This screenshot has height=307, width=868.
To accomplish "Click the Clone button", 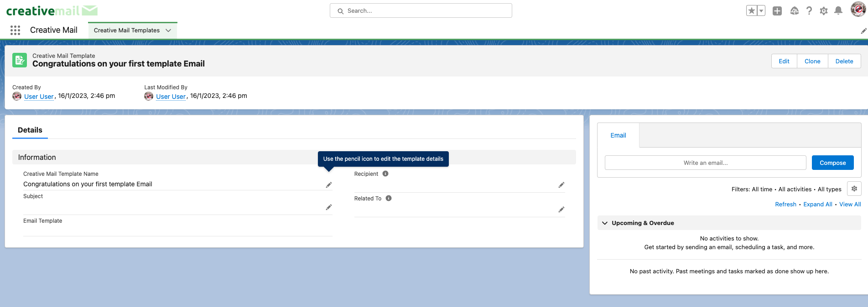I will pos(812,61).
